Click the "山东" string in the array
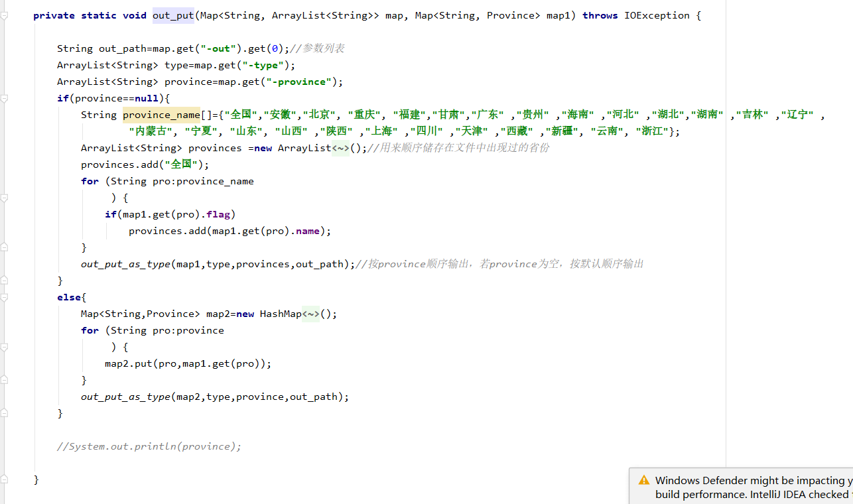Screen dimensions: 853x504 (246, 131)
